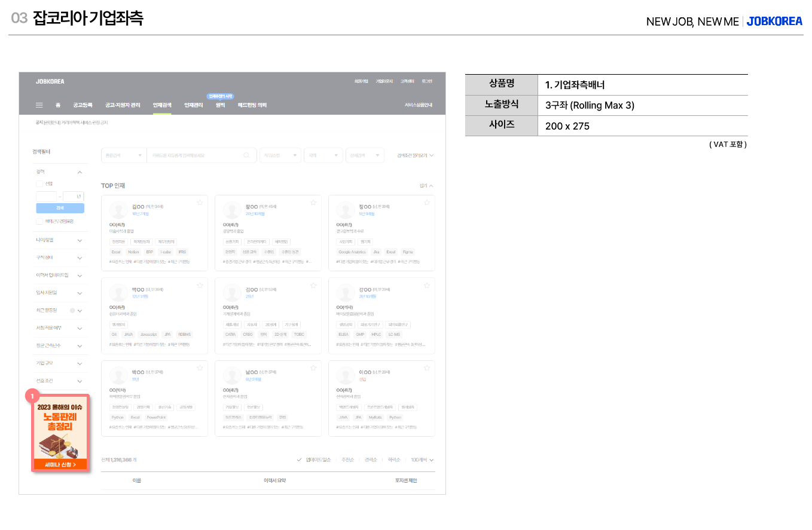Screen dimensions: 812x530
Task: Open the hamburger menu icon in JOBKOREA nav
Action: tap(39, 105)
